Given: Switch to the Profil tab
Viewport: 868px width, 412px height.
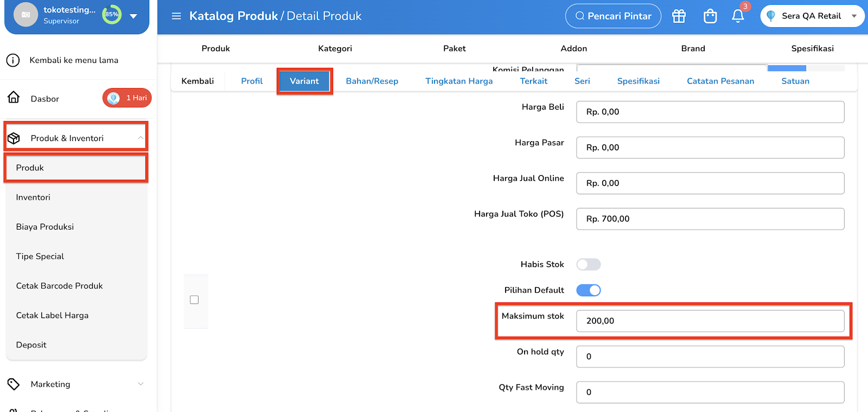Looking at the screenshot, I should coord(252,81).
